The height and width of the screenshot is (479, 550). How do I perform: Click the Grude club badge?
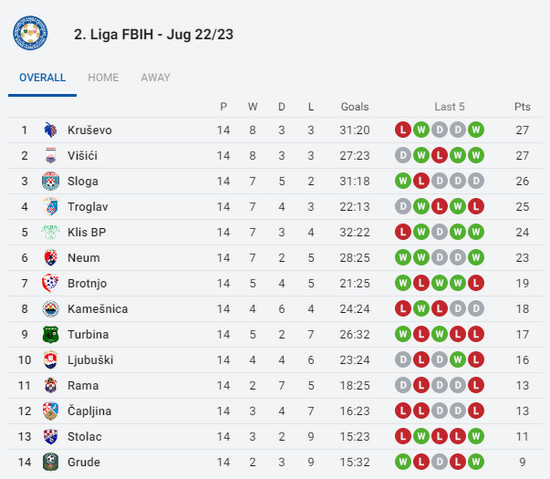pyautogui.click(x=51, y=462)
